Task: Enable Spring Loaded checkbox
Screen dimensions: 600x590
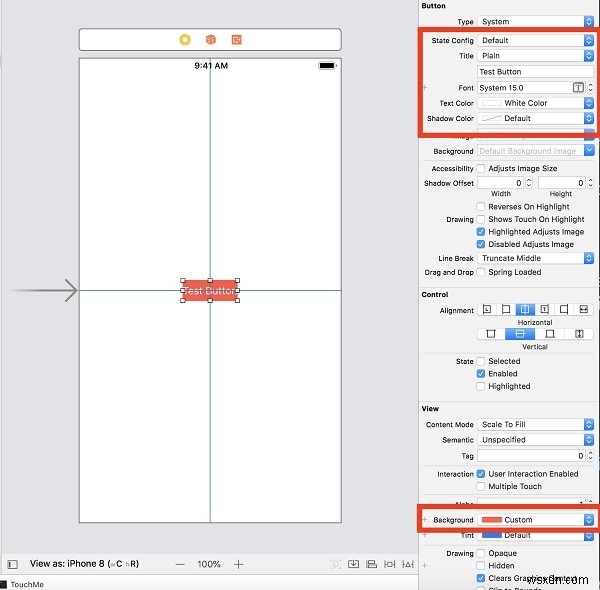Action: click(481, 272)
